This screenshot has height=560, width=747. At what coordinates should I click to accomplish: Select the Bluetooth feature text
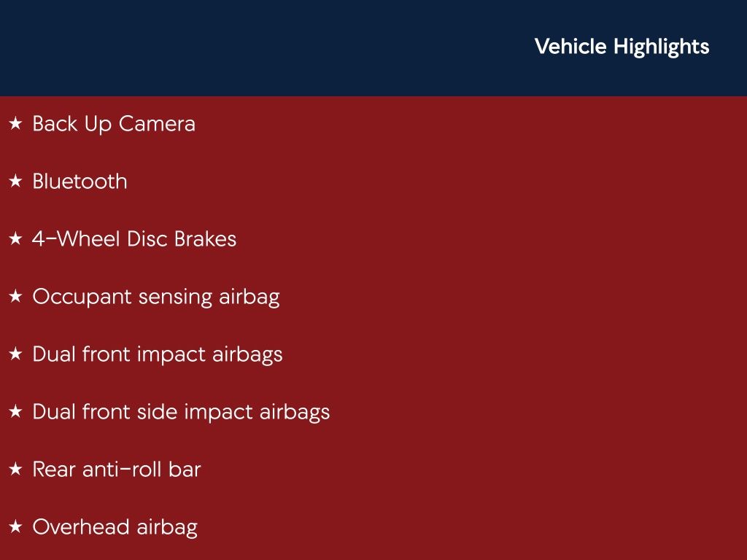point(80,182)
